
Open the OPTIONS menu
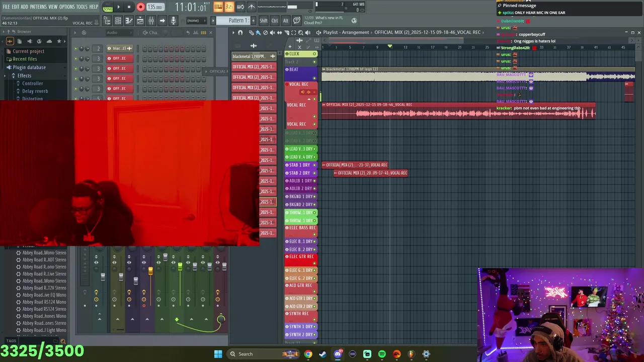click(67, 7)
